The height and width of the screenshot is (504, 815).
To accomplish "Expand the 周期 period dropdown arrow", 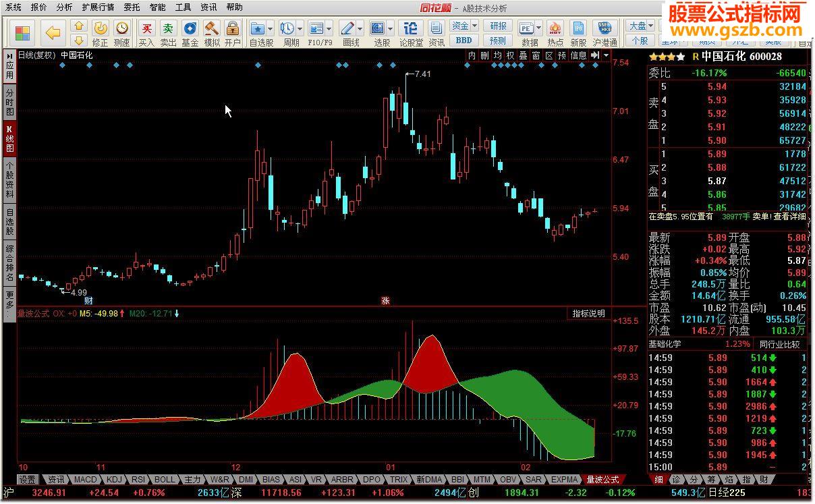I will tap(300, 29).
